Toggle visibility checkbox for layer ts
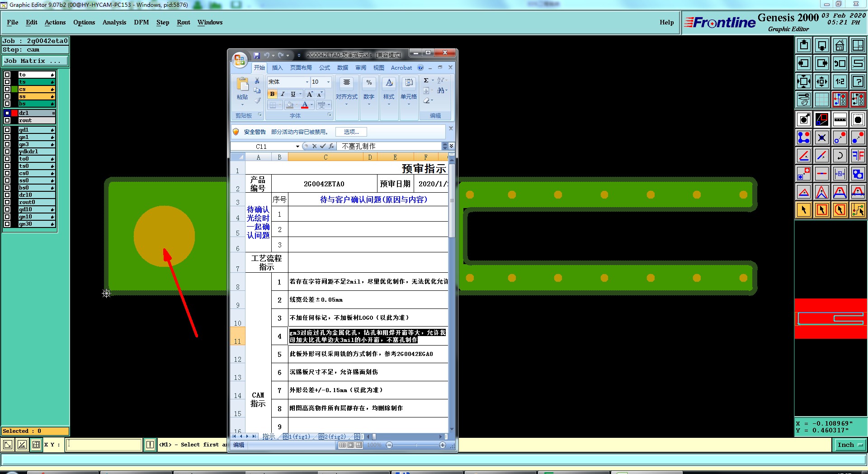 7,82
